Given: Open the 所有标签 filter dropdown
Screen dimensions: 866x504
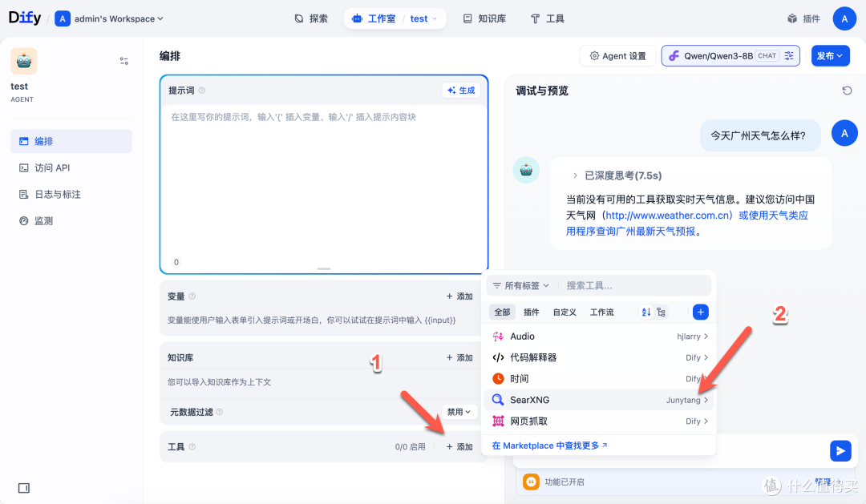Looking at the screenshot, I should pos(521,285).
